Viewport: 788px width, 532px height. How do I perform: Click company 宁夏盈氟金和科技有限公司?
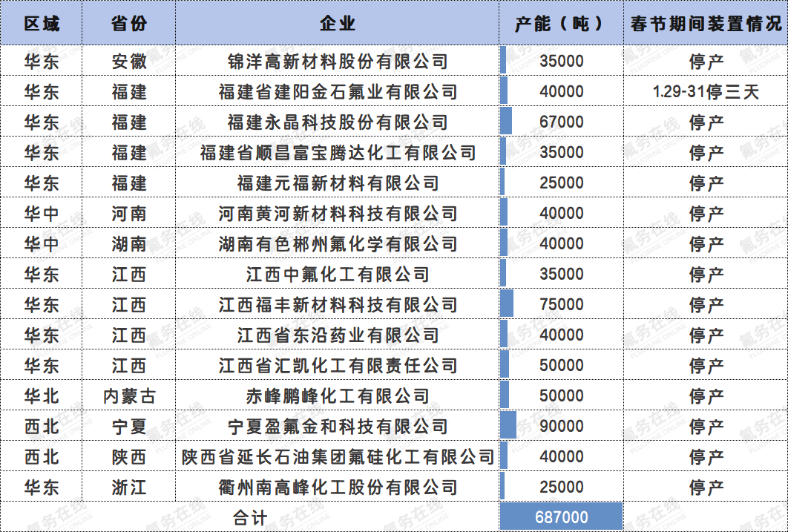337,427
